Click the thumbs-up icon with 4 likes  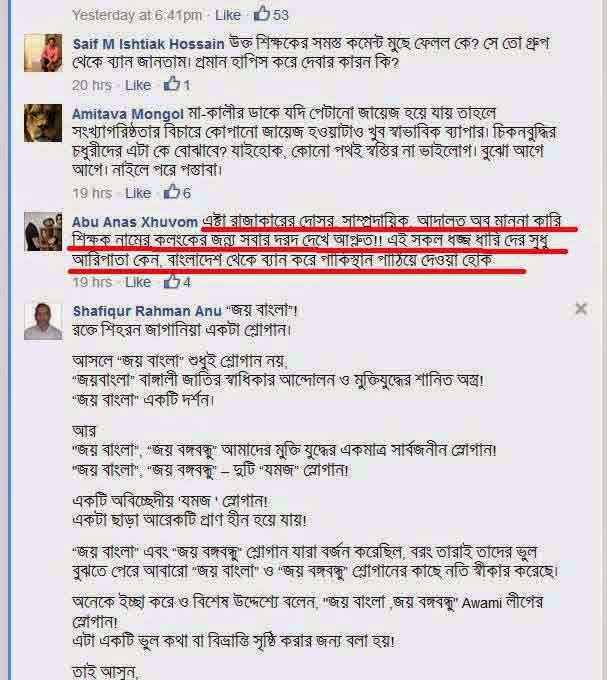coord(172,281)
